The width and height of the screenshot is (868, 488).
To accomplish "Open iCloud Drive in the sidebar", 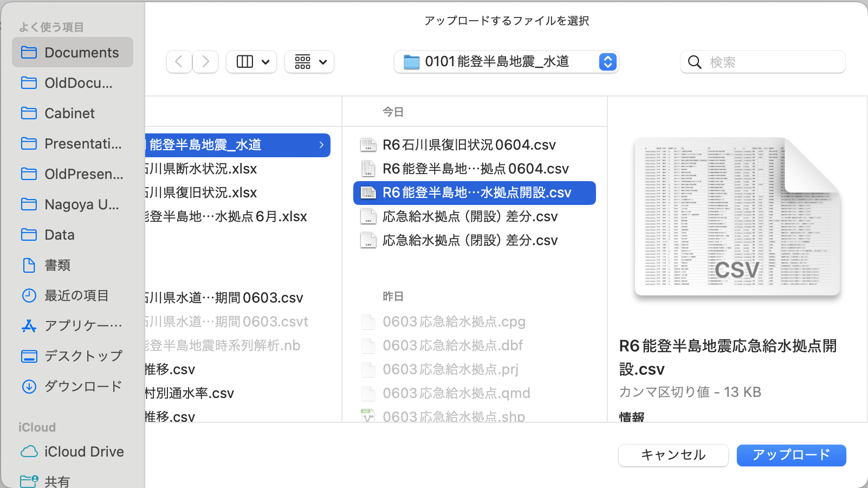I will (84, 451).
